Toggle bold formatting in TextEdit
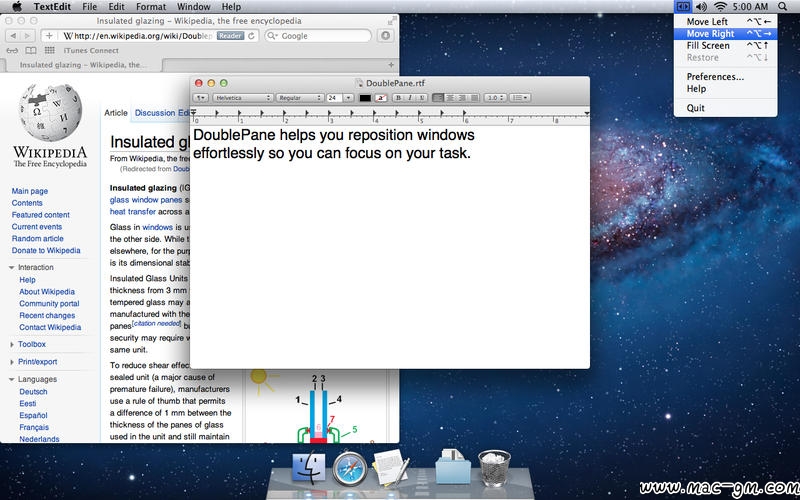 [x=398, y=97]
